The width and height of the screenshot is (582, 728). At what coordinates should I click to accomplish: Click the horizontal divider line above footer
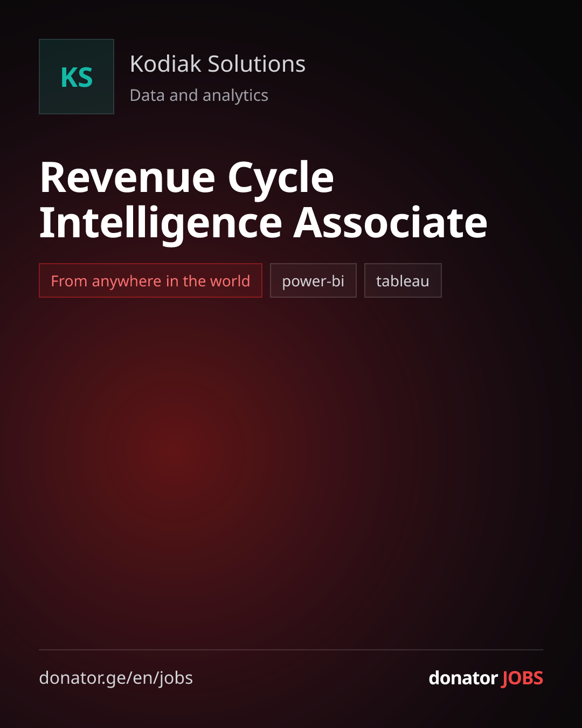291,650
